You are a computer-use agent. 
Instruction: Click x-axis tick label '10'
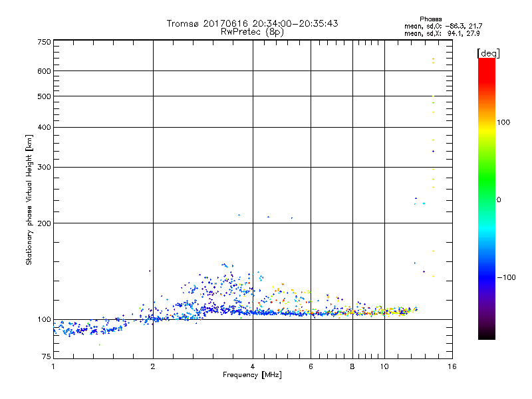[x=384, y=366]
